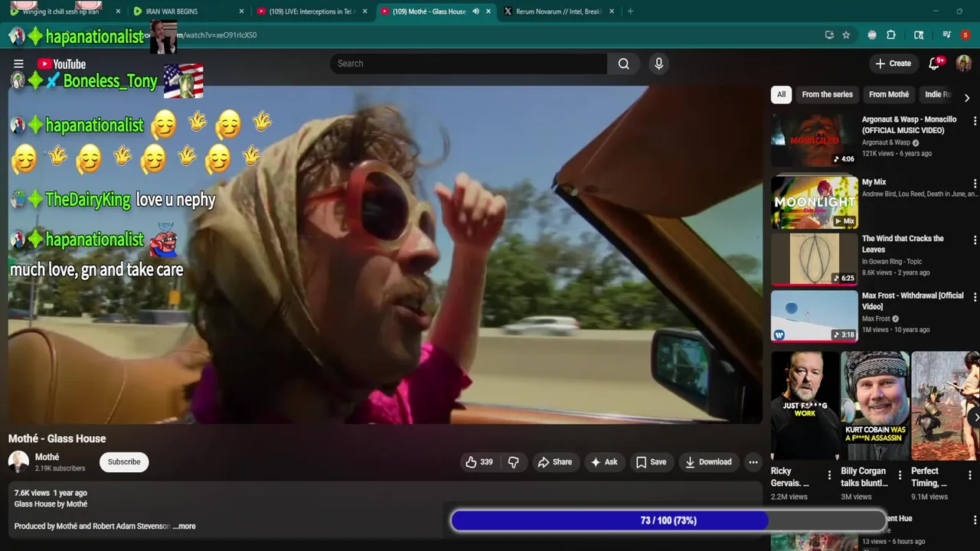Click the search magnifier button
The width and height of the screenshot is (980, 551).
click(624, 64)
